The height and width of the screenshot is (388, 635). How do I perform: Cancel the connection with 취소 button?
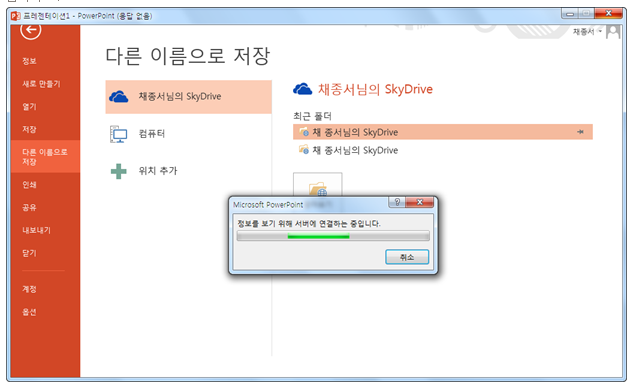407,257
